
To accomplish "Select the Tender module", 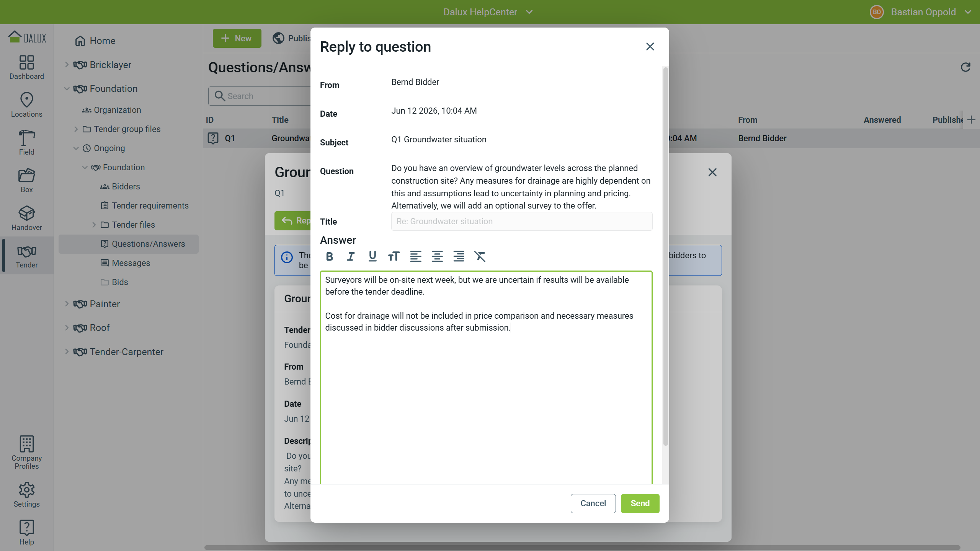I will pos(27,256).
